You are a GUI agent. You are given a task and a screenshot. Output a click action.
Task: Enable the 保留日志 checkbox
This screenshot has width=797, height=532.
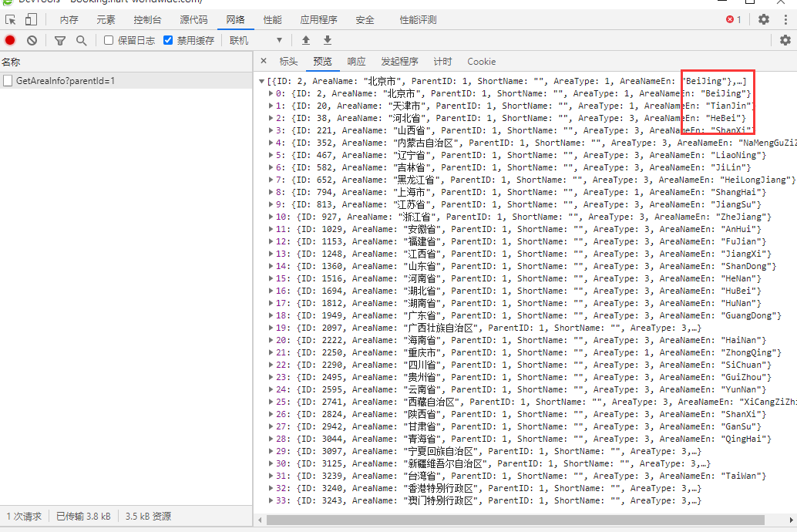[109, 40]
